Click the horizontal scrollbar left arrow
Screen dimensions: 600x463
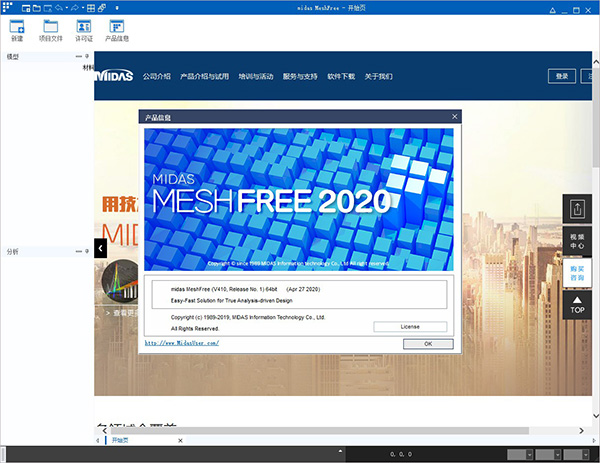[104, 431]
